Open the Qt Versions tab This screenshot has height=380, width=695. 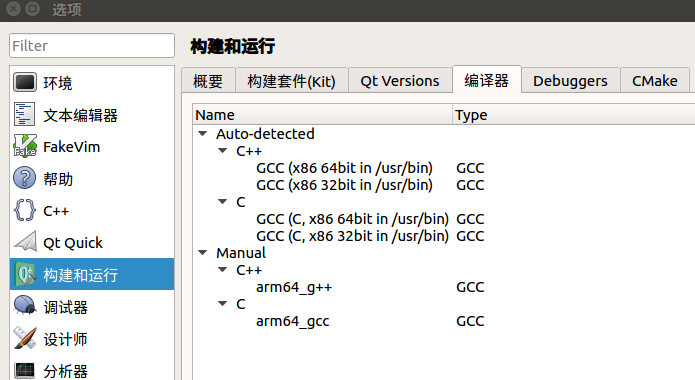point(400,81)
